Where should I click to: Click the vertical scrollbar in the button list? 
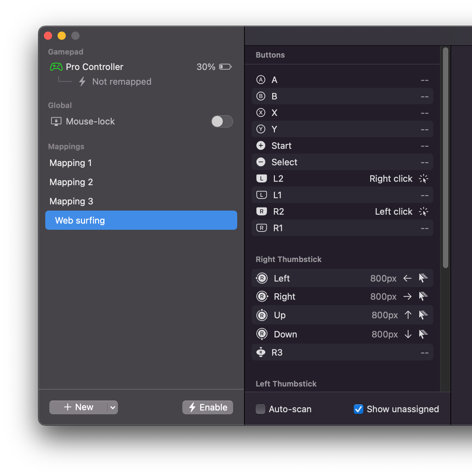[446, 158]
